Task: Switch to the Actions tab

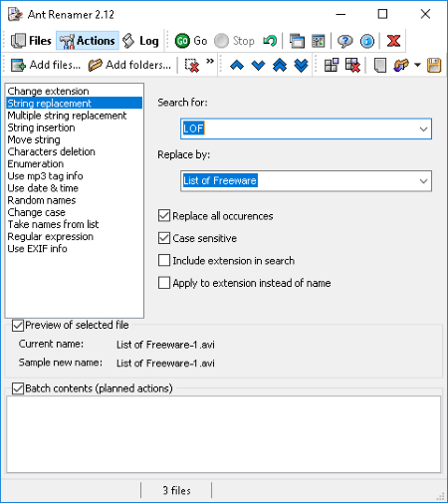Action: pyautogui.click(x=88, y=41)
